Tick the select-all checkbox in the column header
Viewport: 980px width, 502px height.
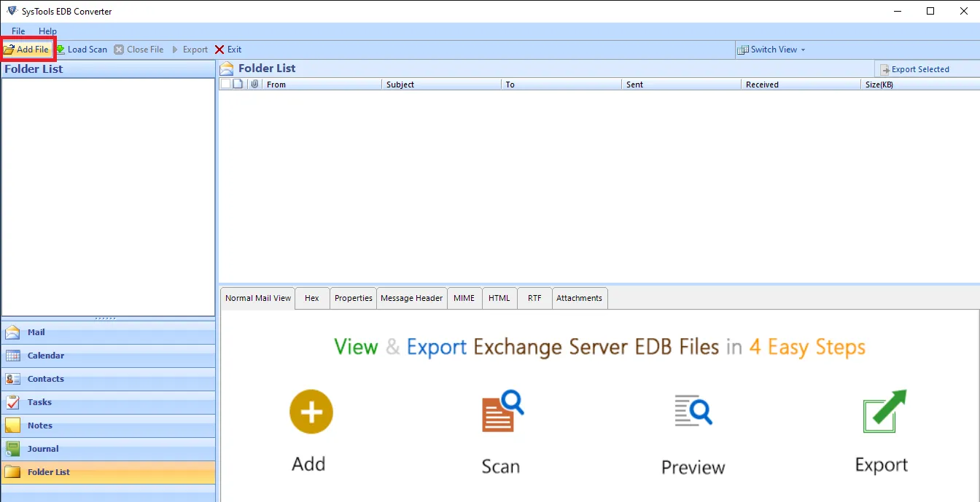tap(225, 85)
